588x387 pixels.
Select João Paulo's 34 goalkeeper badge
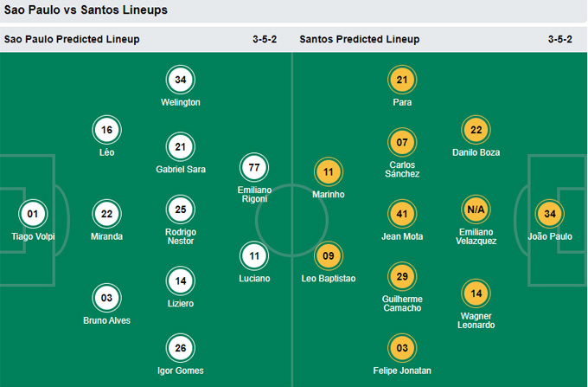pos(550,214)
